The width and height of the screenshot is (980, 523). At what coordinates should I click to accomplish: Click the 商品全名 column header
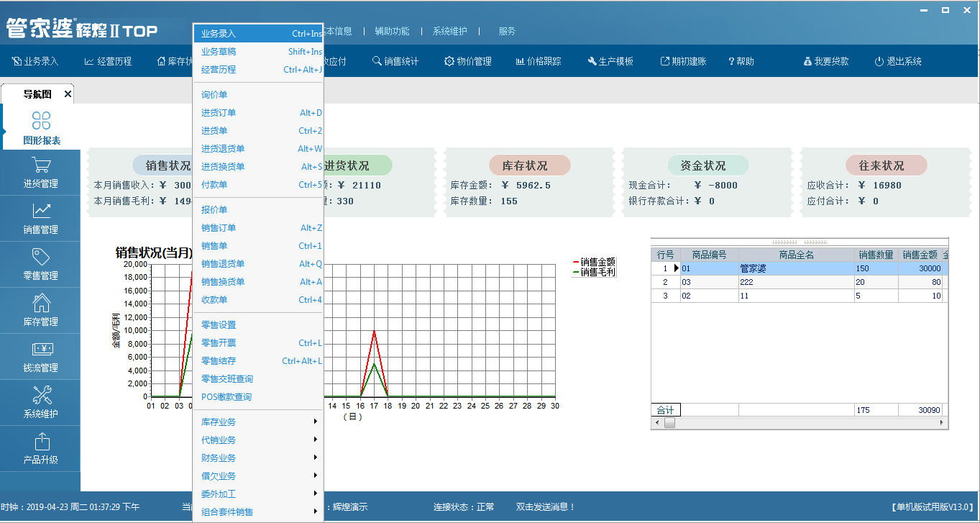(797, 255)
